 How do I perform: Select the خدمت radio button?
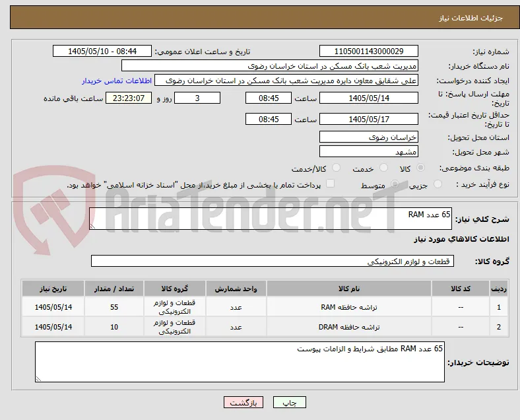[383, 168]
